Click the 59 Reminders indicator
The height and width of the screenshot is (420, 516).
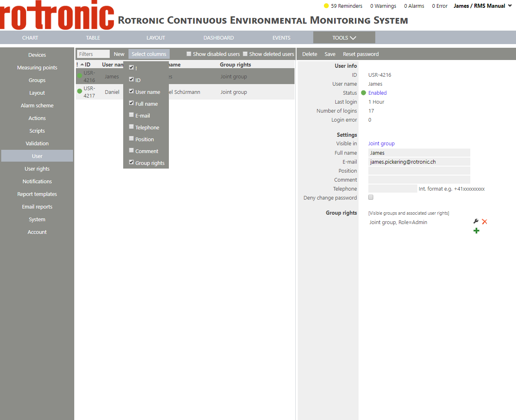point(347,6)
